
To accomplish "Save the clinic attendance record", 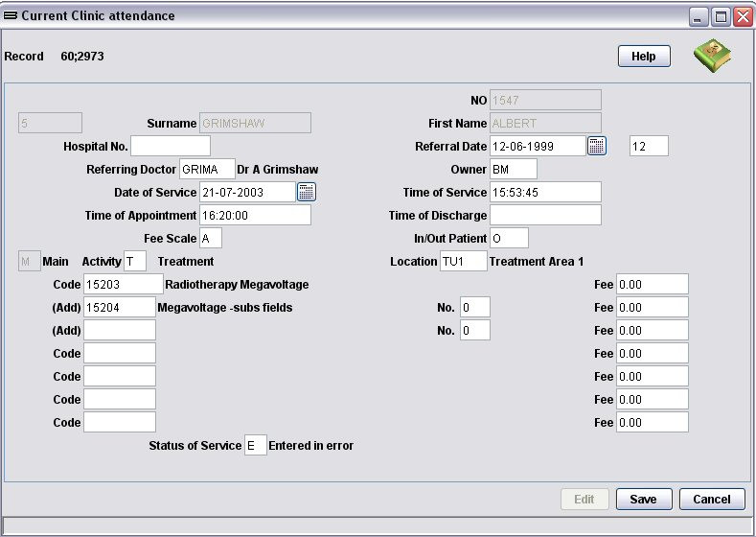I will point(644,499).
